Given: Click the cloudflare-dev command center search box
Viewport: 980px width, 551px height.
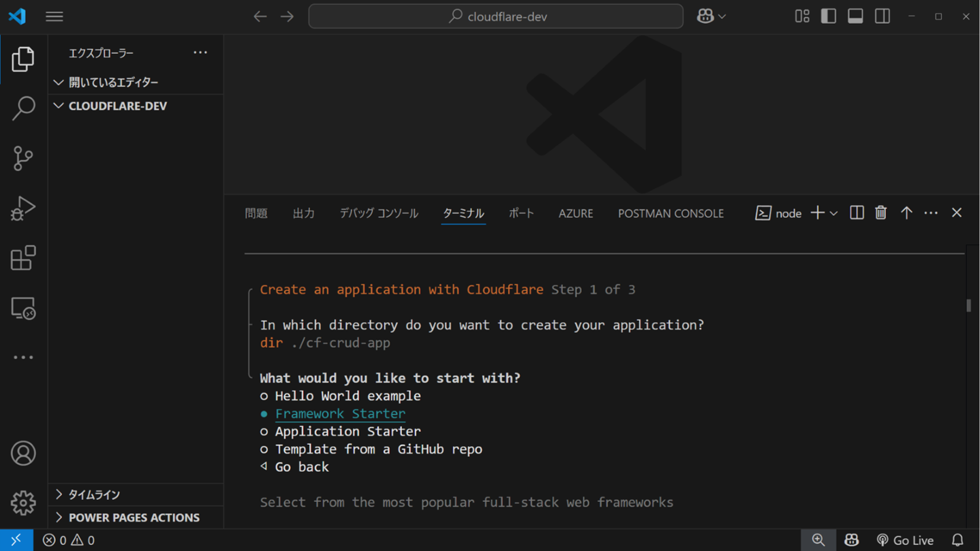Looking at the screenshot, I should 496,16.
